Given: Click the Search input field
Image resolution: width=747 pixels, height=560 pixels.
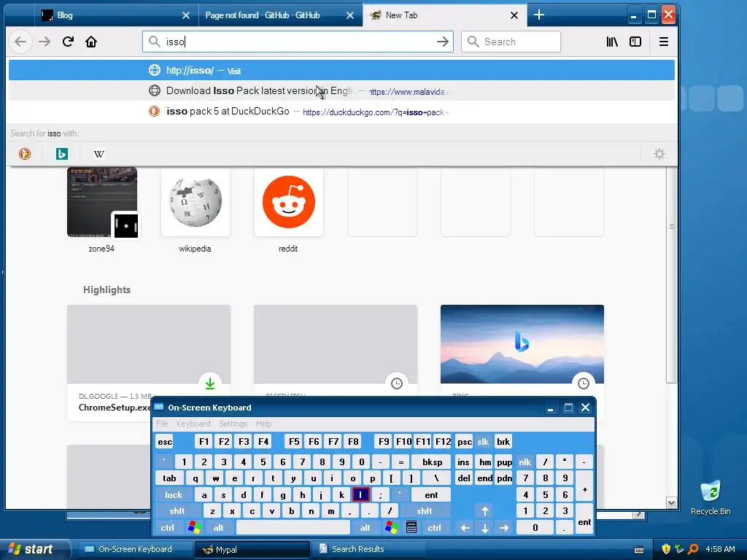Looking at the screenshot, I should [511, 42].
